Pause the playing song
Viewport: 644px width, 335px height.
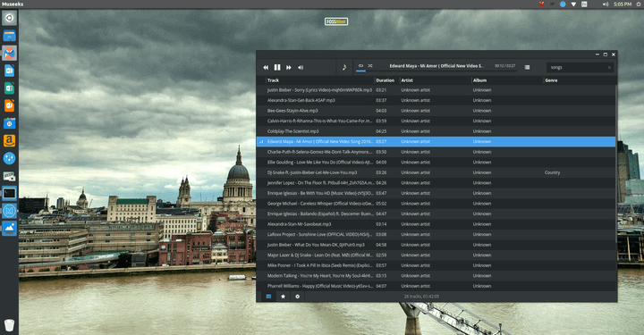[x=277, y=67]
